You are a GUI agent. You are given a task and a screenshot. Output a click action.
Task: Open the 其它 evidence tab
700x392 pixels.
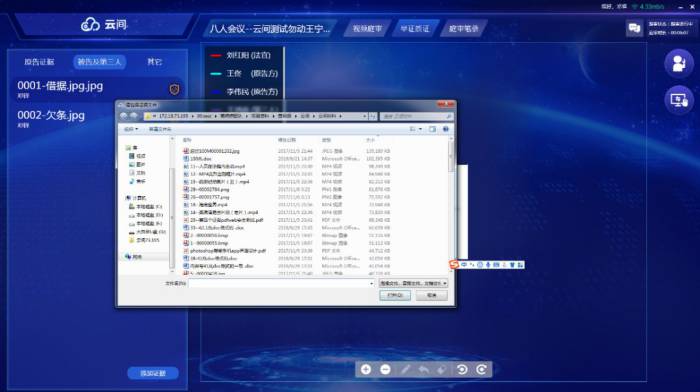click(x=154, y=62)
